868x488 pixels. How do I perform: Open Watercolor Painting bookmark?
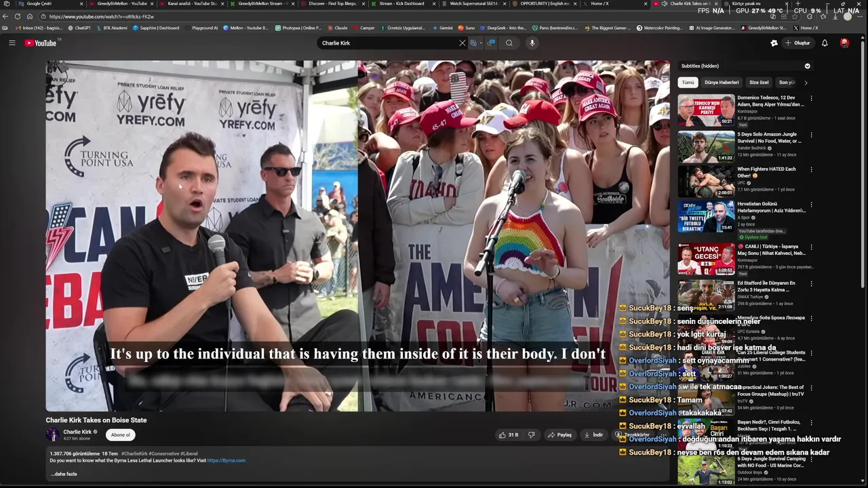click(660, 28)
